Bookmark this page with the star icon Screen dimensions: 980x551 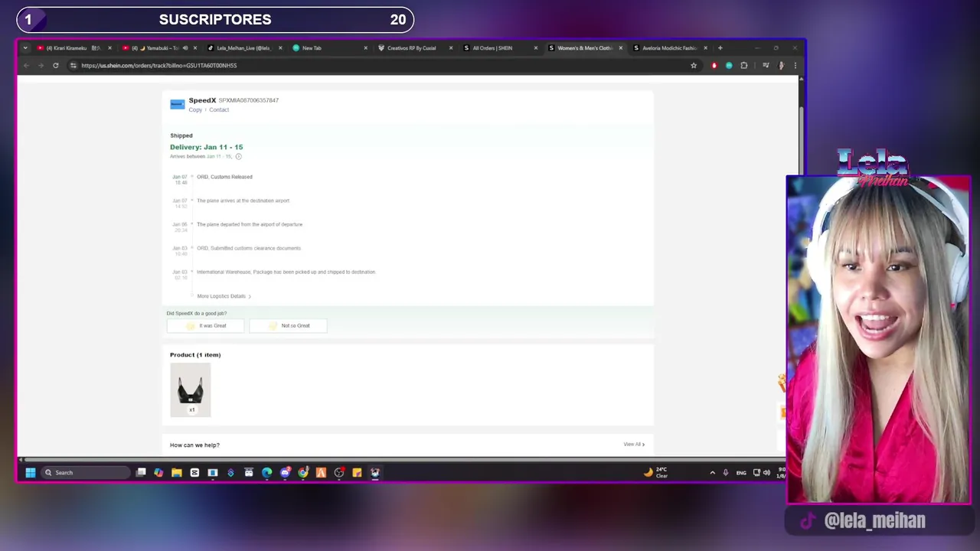click(x=694, y=66)
